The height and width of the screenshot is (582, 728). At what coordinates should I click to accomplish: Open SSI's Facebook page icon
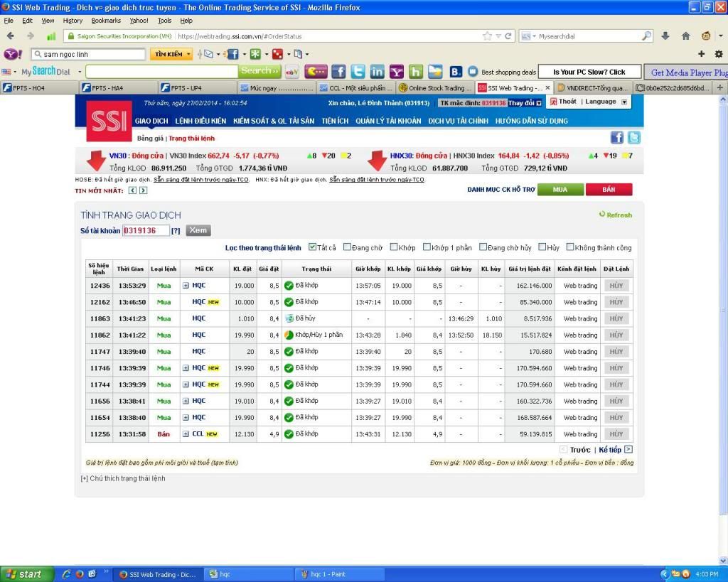coord(616,138)
